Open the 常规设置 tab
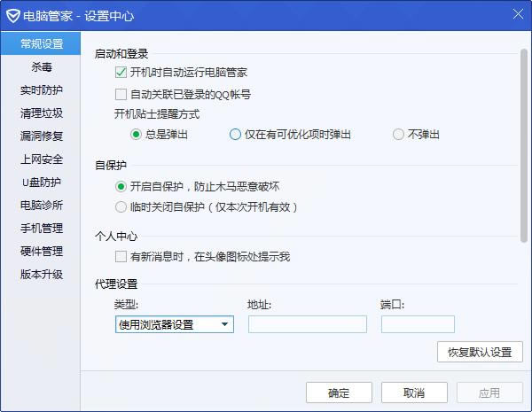The image size is (532, 412). pyautogui.click(x=41, y=43)
